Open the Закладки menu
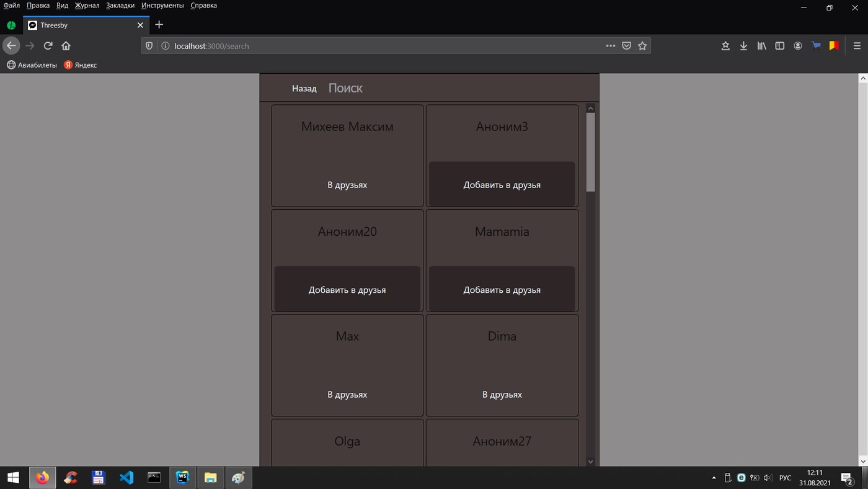Screen dimensions: 868x489 tap(120, 6)
